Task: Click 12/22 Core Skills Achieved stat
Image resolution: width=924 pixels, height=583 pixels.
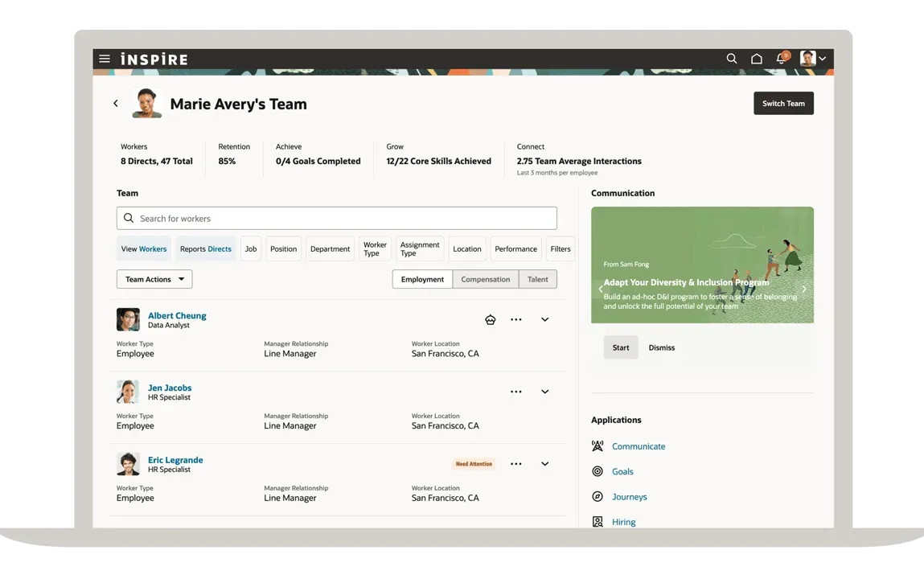Action: coord(438,161)
